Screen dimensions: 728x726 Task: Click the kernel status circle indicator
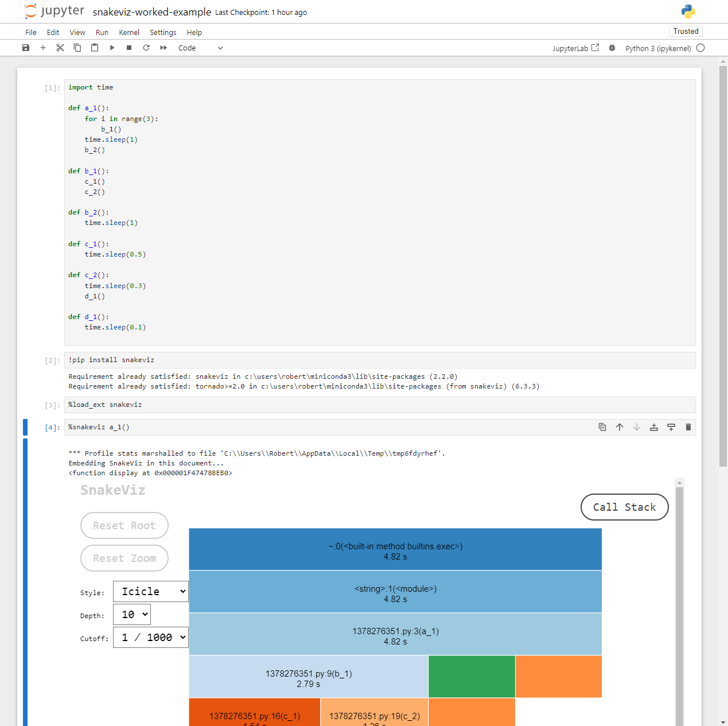(700, 48)
